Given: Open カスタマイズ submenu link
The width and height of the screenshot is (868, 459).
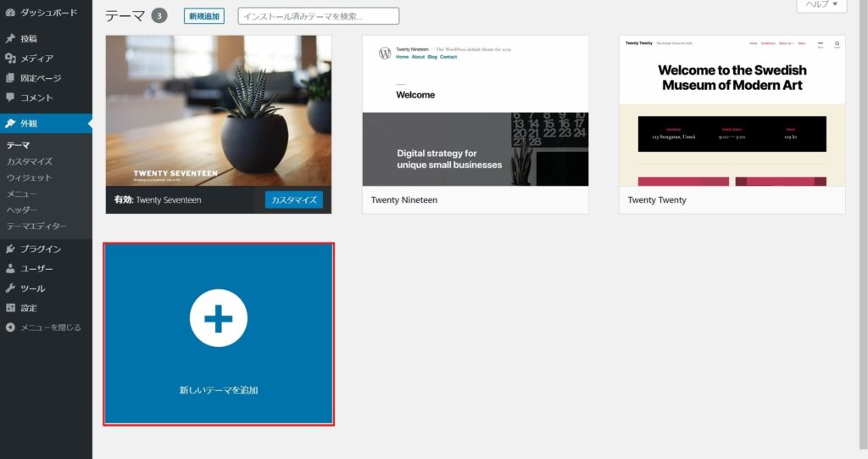Looking at the screenshot, I should (x=30, y=161).
